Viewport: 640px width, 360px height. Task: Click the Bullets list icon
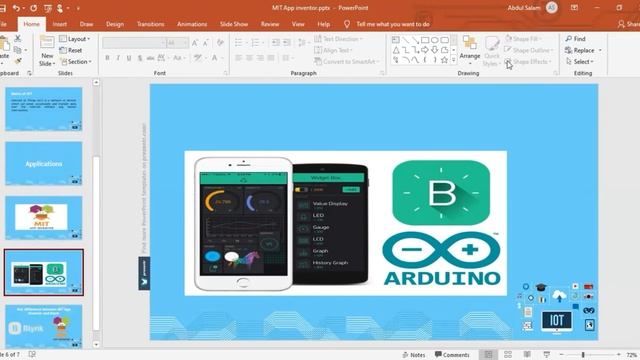pyautogui.click(x=239, y=42)
